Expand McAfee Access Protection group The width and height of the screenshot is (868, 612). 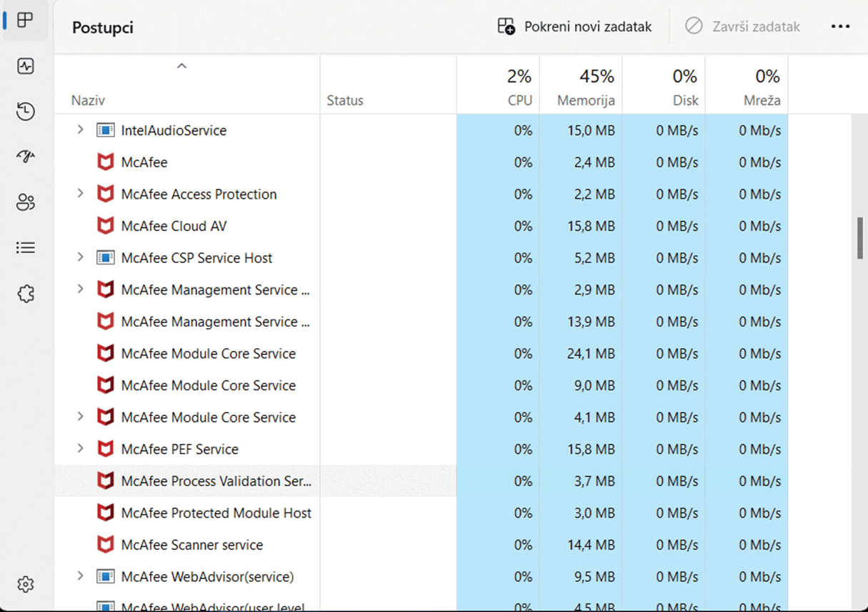point(81,194)
